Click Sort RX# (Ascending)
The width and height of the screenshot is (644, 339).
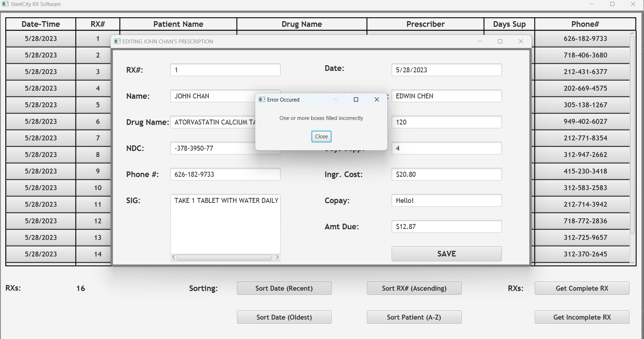(x=414, y=288)
